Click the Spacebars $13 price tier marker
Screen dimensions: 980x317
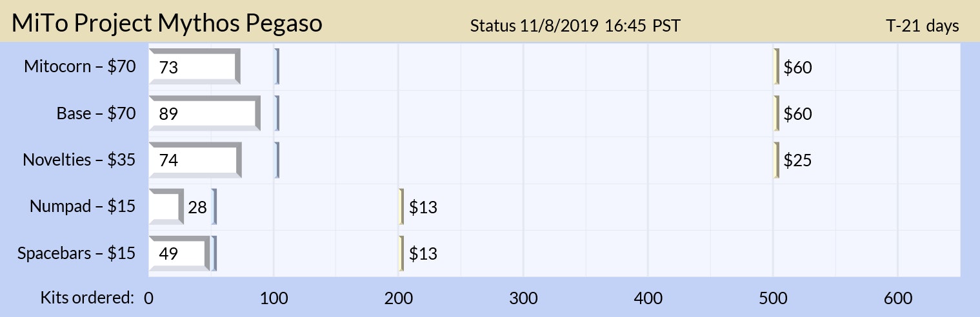423,254
